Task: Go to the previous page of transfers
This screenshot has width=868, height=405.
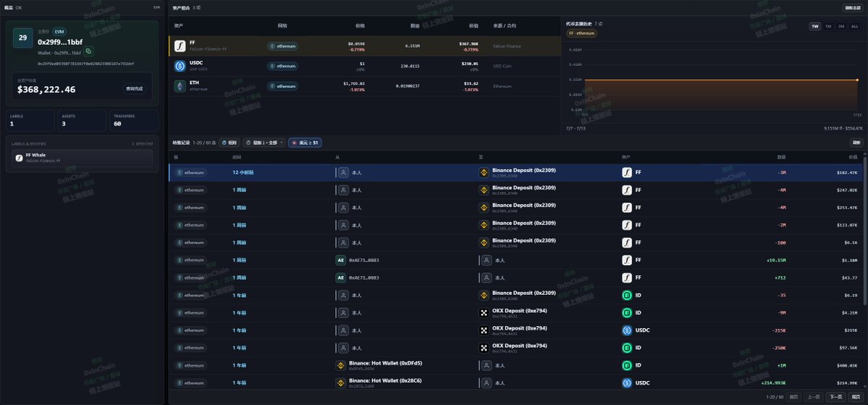Action: tap(813, 397)
